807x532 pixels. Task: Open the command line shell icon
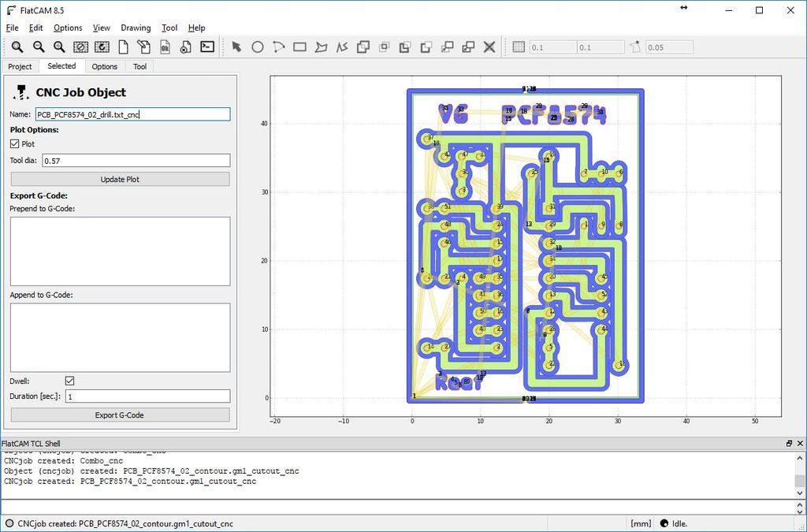point(207,47)
